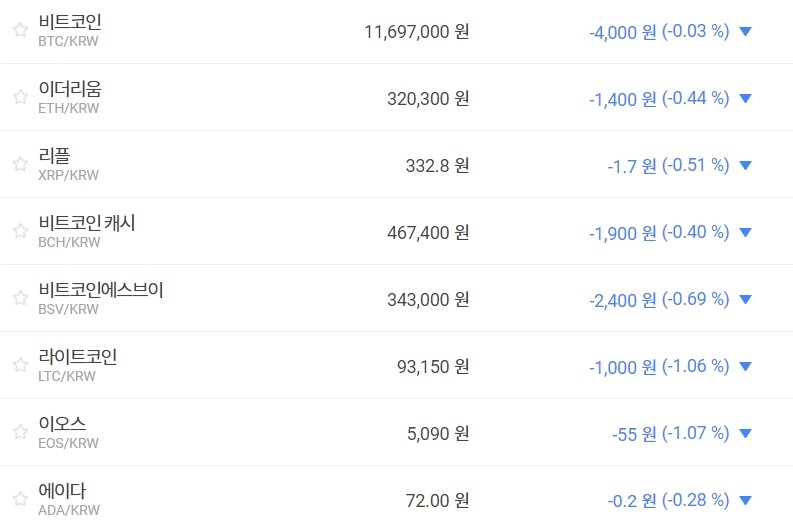
Task: Click the star icon for EOS/KRW
Action: pos(20,432)
